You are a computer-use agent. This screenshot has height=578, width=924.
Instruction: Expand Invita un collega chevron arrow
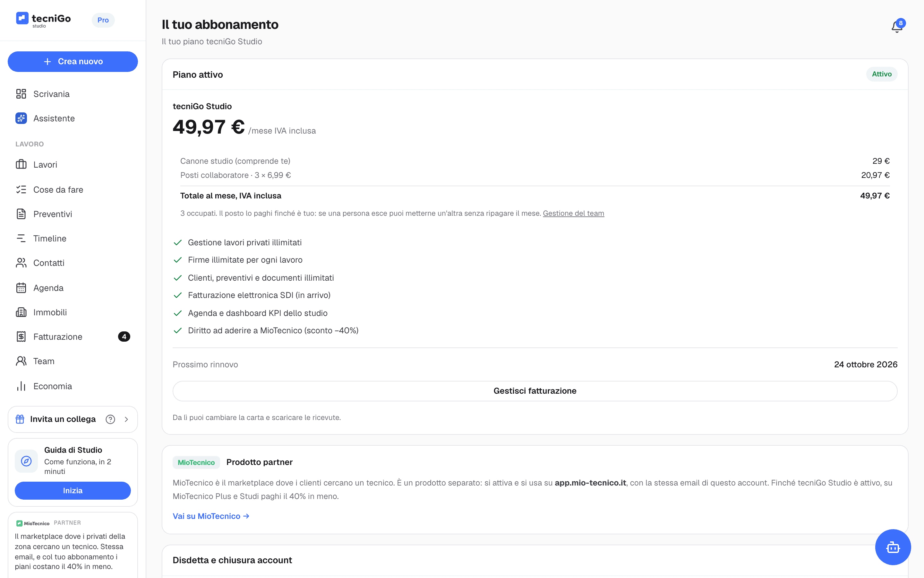click(126, 419)
